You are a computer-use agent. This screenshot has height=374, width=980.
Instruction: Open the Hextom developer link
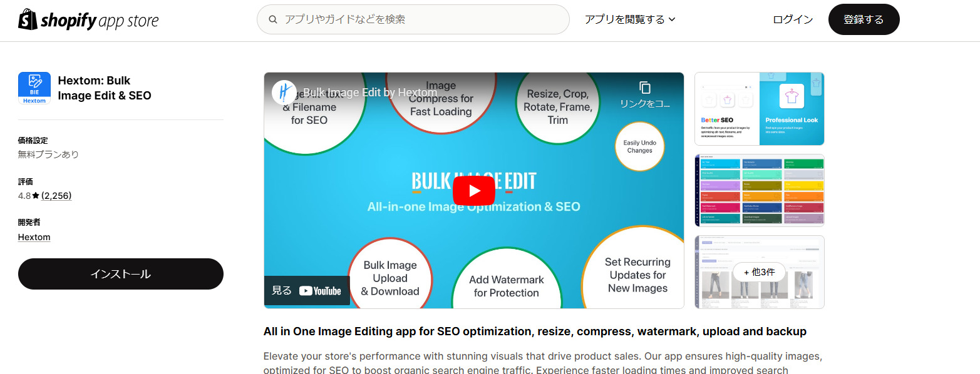(34, 237)
